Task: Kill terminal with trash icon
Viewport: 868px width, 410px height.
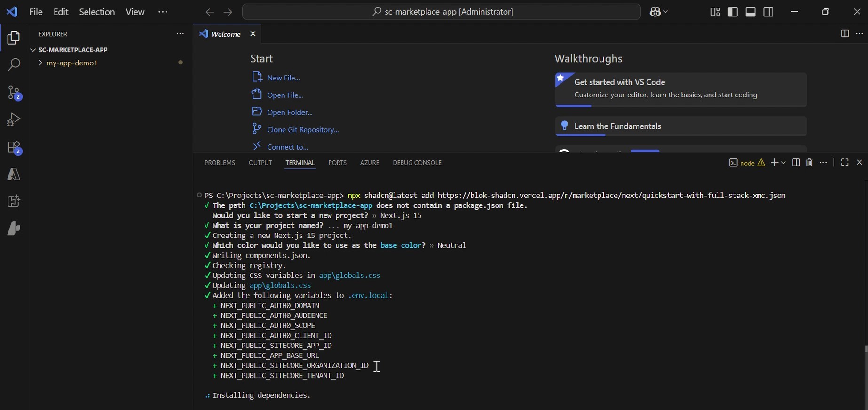Action: coord(809,162)
